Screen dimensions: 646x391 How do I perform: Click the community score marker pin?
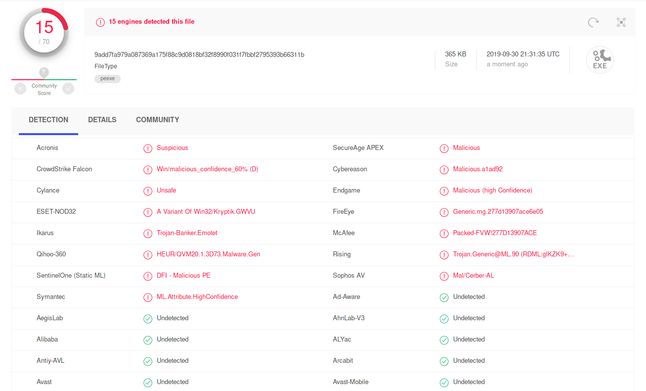click(x=44, y=73)
